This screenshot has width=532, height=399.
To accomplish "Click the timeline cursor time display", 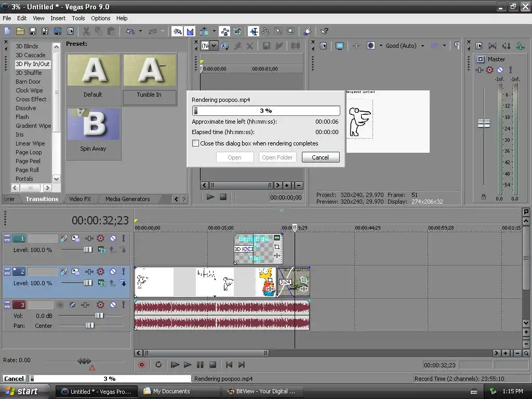I will point(100,220).
